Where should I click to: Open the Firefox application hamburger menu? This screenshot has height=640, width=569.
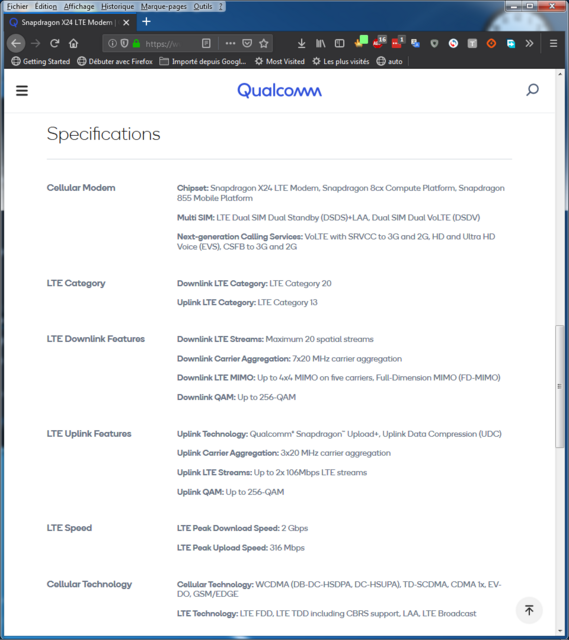553,43
